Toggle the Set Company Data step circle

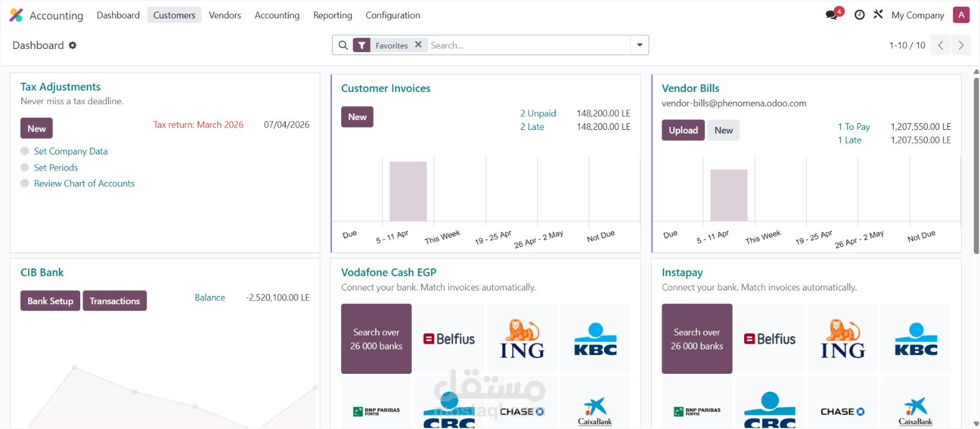click(x=24, y=151)
